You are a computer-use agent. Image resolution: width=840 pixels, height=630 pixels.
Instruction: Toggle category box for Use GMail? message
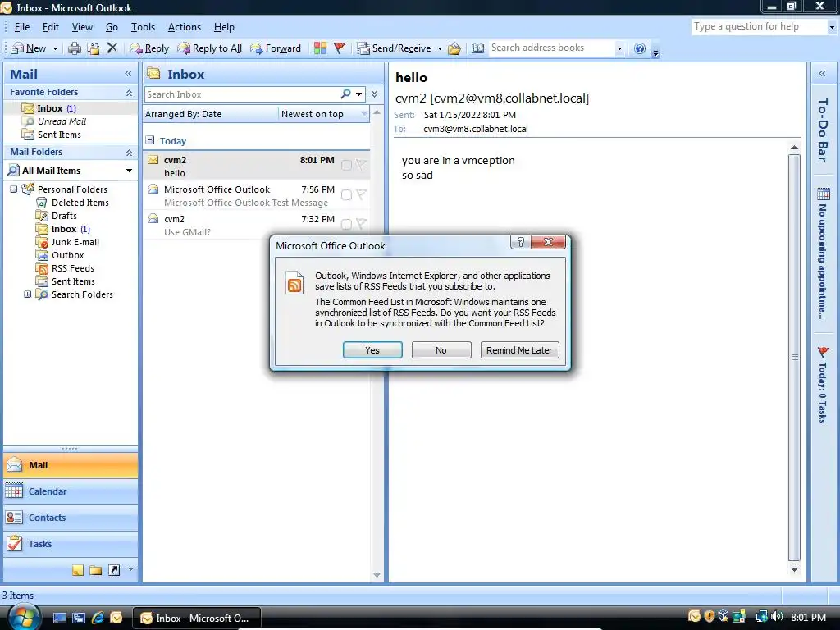347,225
